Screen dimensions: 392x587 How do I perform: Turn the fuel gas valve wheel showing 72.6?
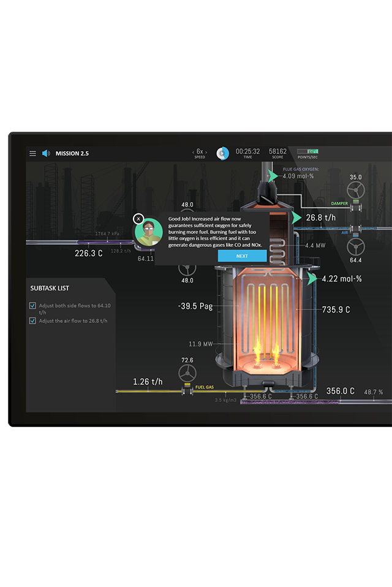pos(187,374)
